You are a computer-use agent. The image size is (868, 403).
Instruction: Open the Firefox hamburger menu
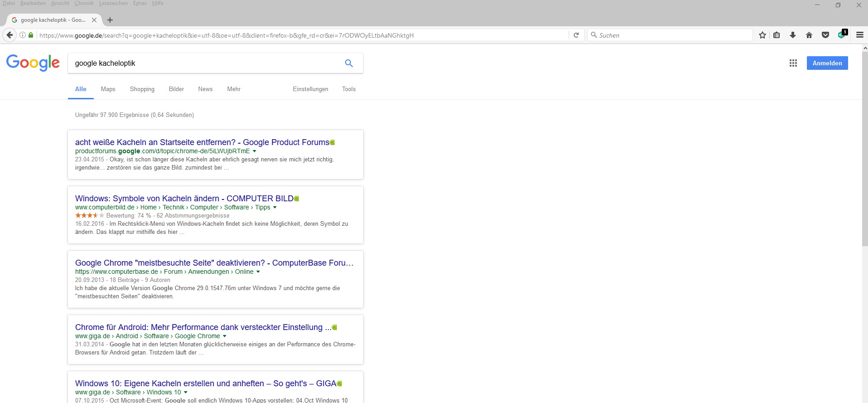pyautogui.click(x=859, y=35)
